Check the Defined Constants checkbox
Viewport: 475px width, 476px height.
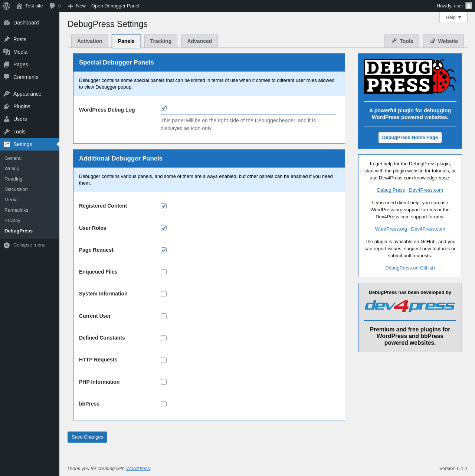pos(164,338)
